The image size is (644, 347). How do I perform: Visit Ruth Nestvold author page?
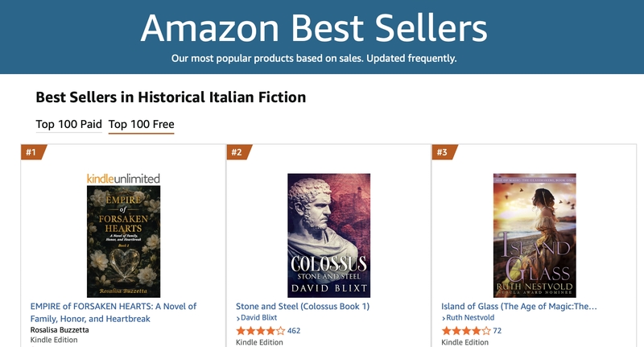click(x=470, y=317)
